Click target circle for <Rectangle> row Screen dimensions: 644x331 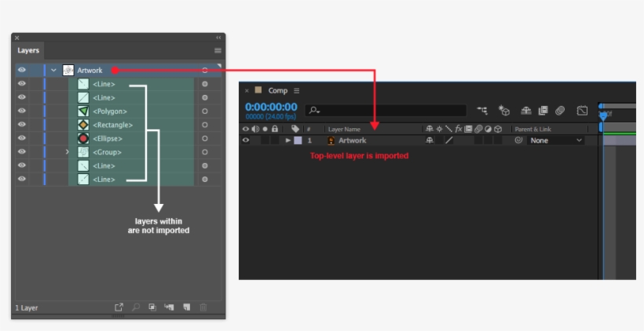[x=204, y=125]
